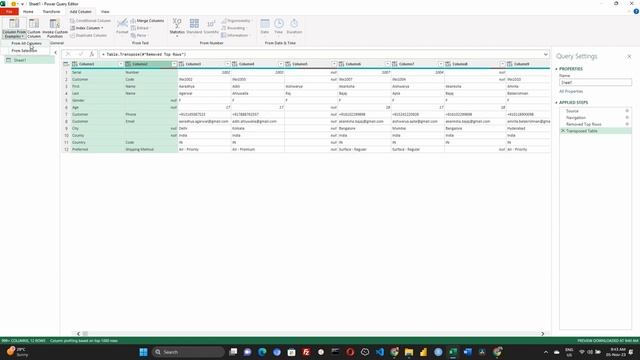Image resolution: width=640 pixels, height=360 pixels.
Task: Select the Add Column tab
Action: pos(80,11)
